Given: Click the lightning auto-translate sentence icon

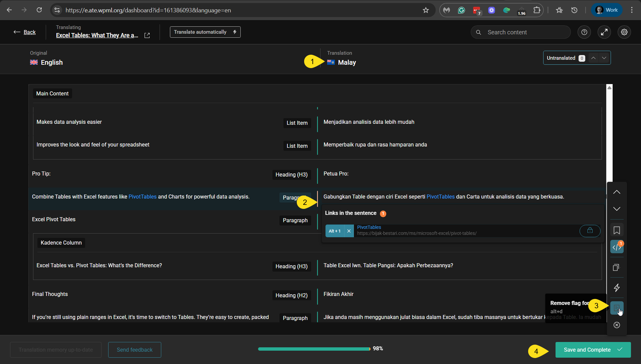Looking at the screenshot, I should click(x=617, y=288).
